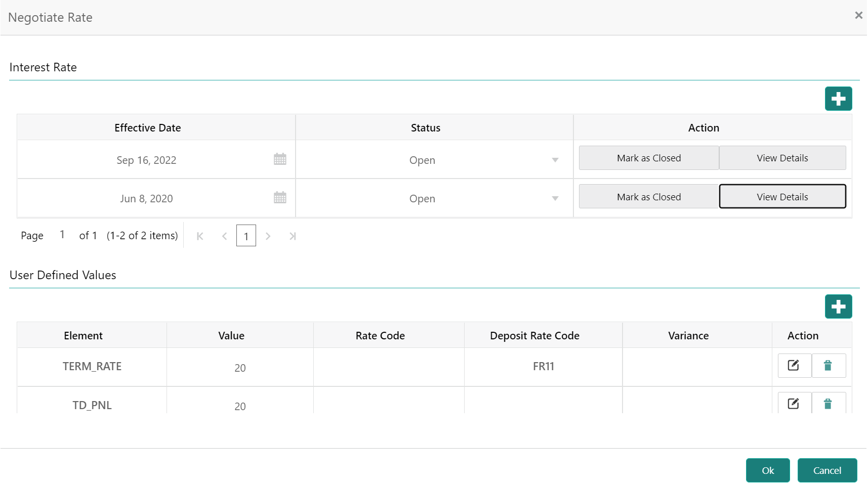Select page 1 in the pagination box
Viewport: 868px width, 485px height.
point(246,236)
